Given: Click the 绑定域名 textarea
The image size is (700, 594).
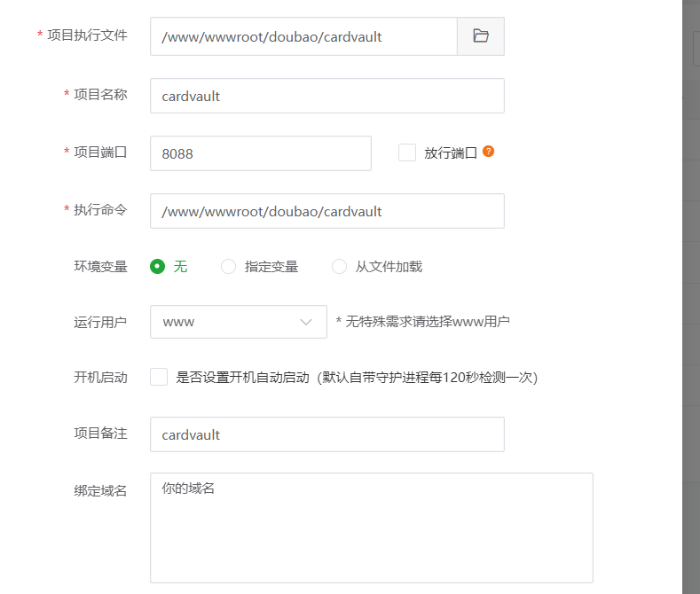Looking at the screenshot, I should click(372, 528).
